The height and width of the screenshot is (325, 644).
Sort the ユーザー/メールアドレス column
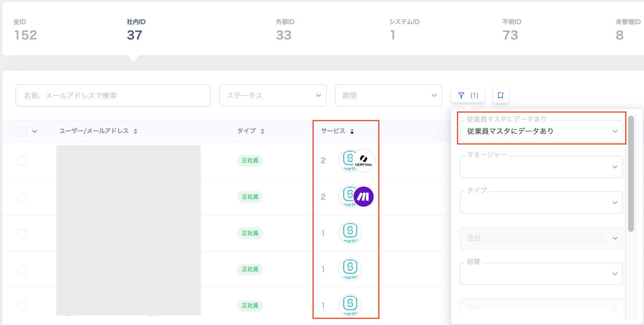(136, 131)
